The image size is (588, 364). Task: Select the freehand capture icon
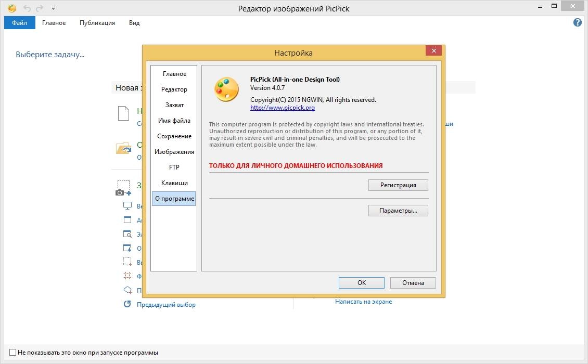point(127,290)
